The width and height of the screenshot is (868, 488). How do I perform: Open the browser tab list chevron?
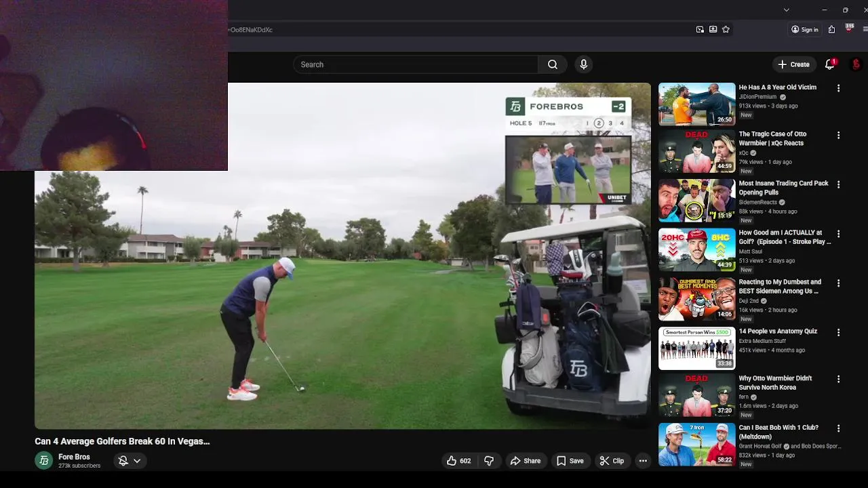pos(786,9)
